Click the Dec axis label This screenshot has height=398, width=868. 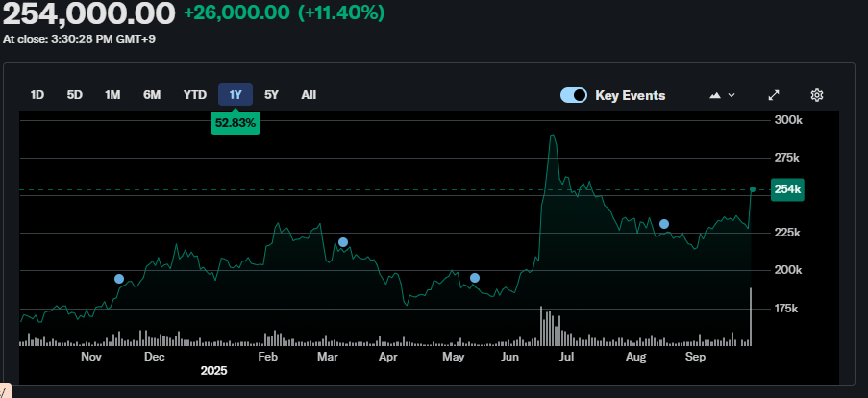155,357
